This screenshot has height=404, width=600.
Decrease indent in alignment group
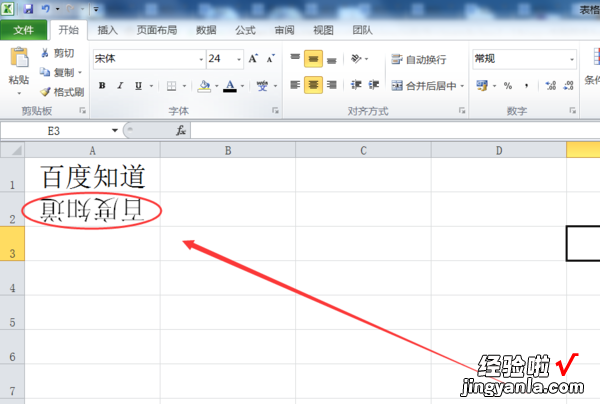click(x=356, y=85)
